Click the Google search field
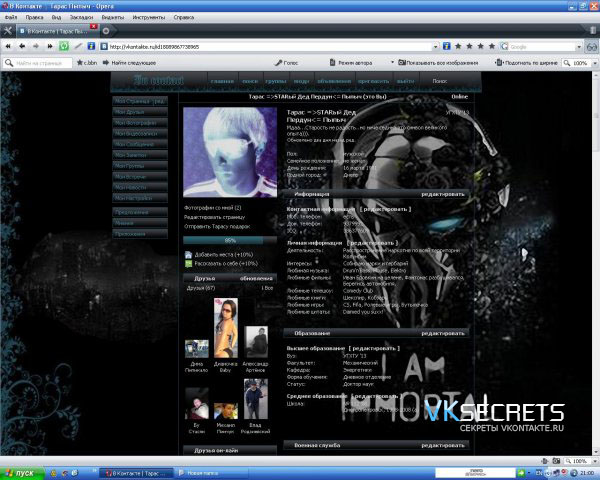The width and height of the screenshot is (600, 480). pyautogui.click(x=541, y=47)
